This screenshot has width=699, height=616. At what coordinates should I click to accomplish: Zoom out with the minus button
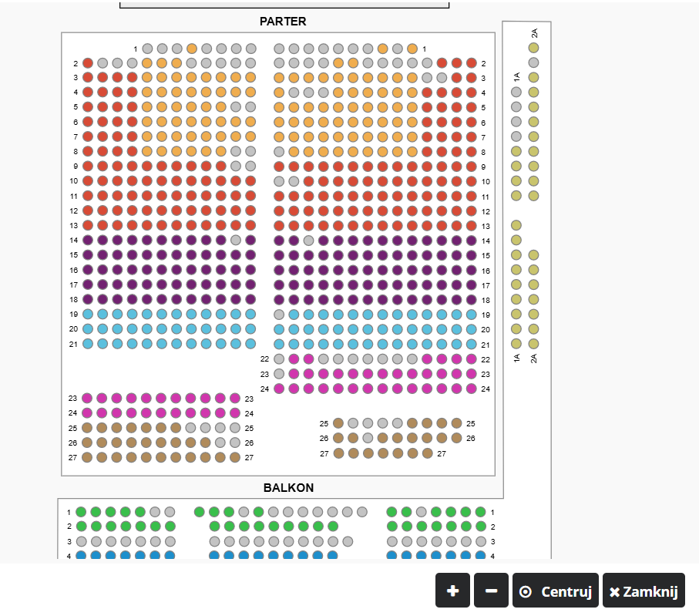[491, 591]
